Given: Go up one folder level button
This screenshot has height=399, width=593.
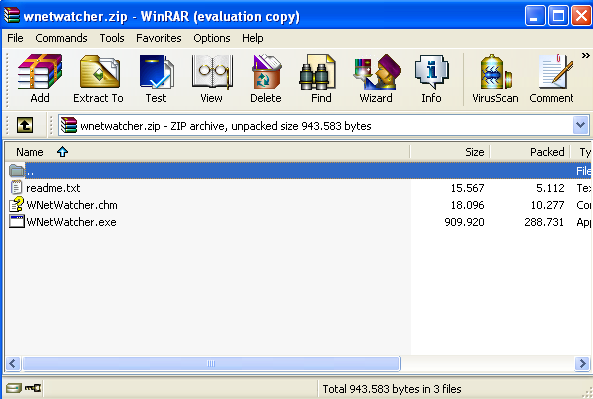Looking at the screenshot, I should (25, 125).
